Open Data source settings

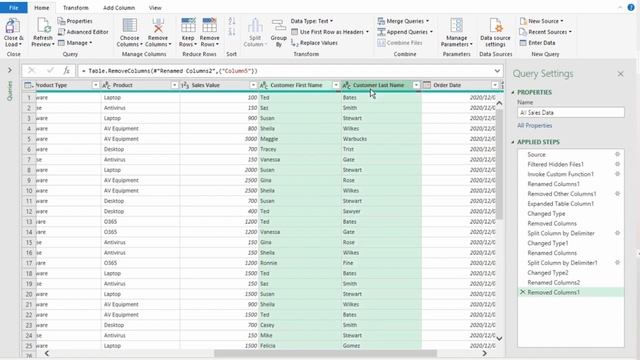496,33
